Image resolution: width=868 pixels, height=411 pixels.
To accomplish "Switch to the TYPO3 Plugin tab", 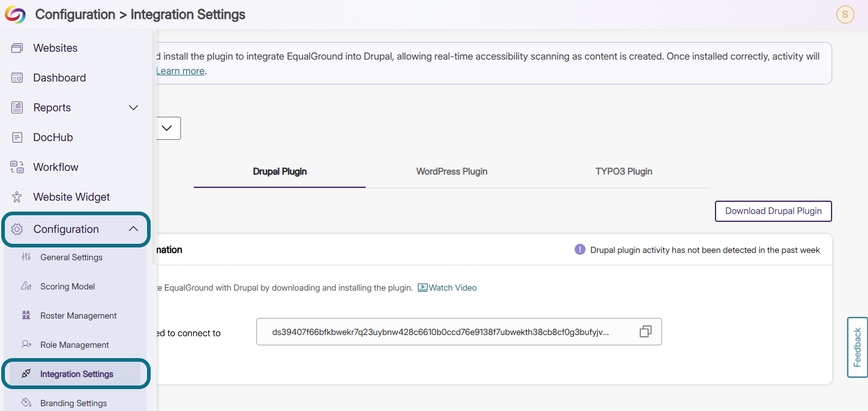I will pyautogui.click(x=624, y=171).
